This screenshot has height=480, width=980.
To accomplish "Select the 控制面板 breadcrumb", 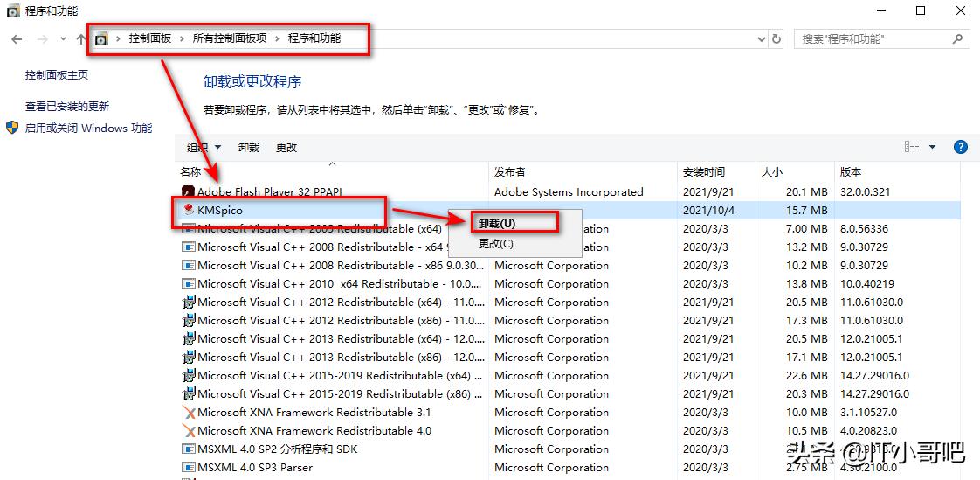I will click(x=150, y=38).
